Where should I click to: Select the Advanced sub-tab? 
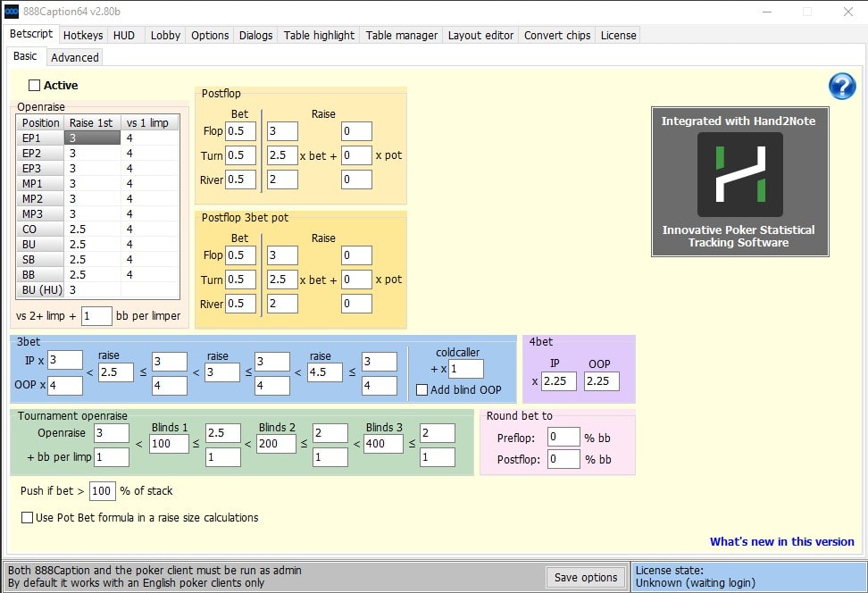pos(75,57)
